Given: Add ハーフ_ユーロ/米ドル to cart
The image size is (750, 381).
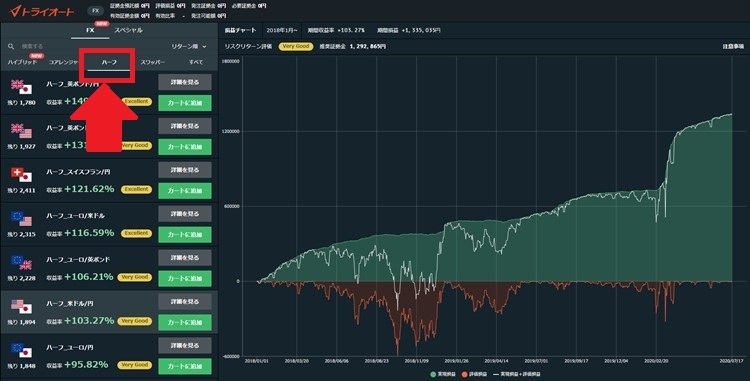Looking at the screenshot, I should [x=185, y=235].
